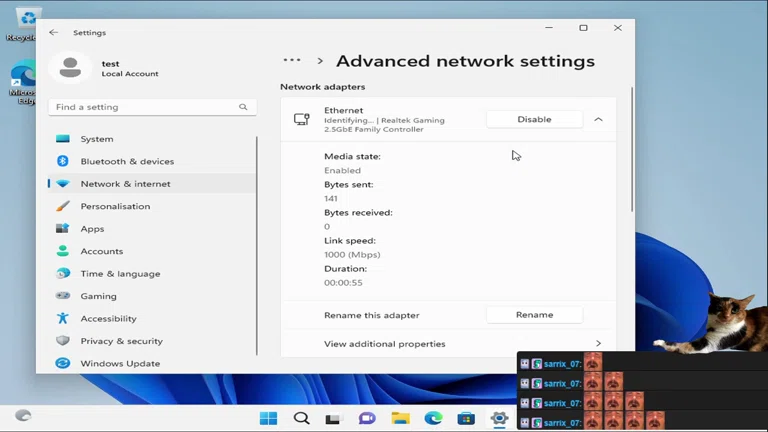Open the breadcrumb ellipsis menu
768x432 pixels.
(291, 61)
